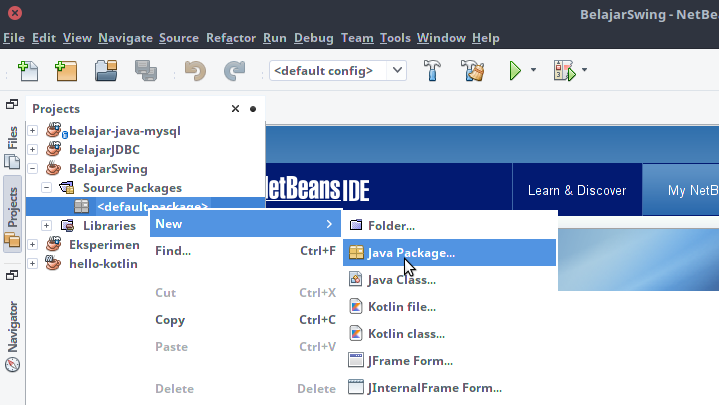719x405 pixels.
Task: Click the Open Project folder icon
Action: (x=106, y=71)
